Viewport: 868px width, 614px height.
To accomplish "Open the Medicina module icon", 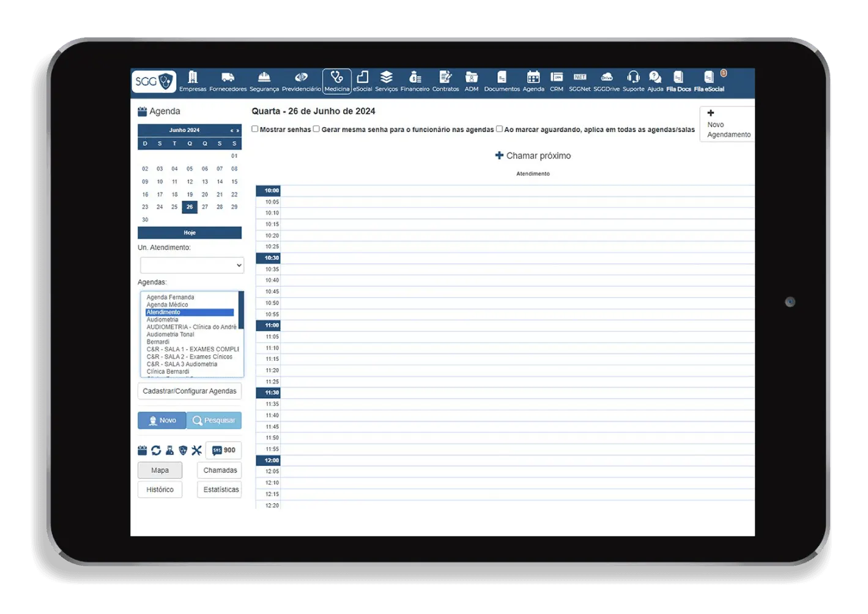I will pos(336,81).
